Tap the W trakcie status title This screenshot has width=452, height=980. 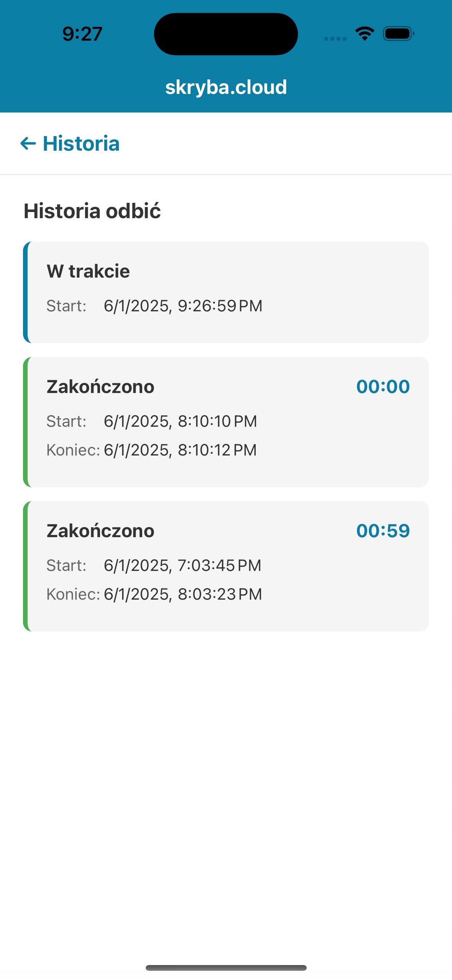(x=88, y=271)
